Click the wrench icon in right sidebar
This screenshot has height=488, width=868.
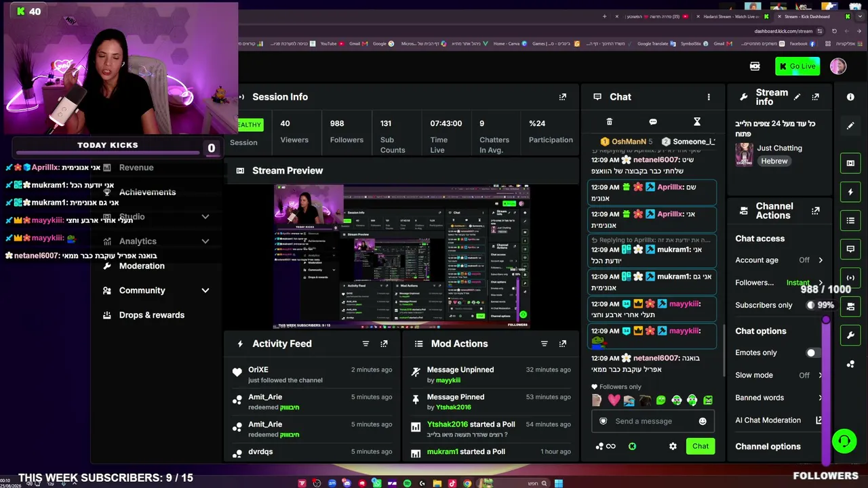click(850, 335)
